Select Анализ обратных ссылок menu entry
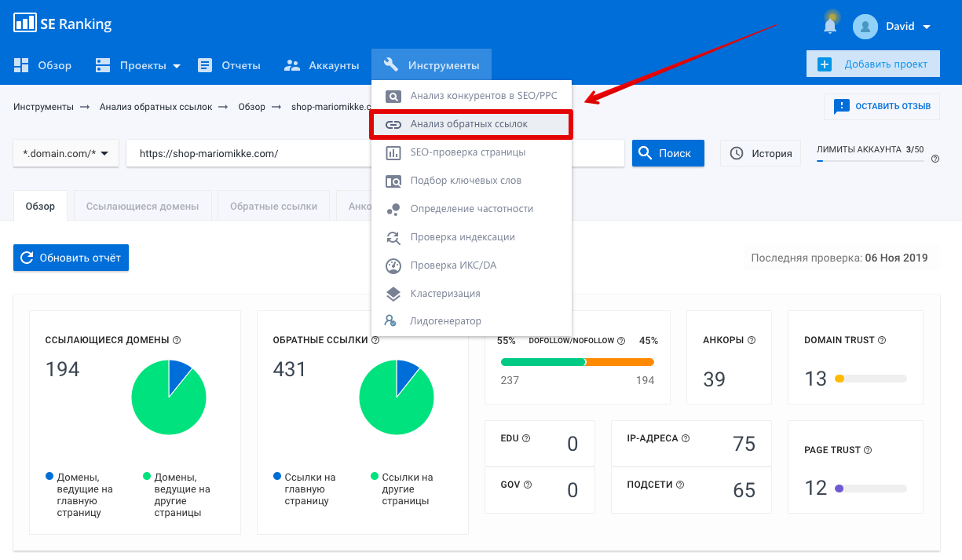This screenshot has height=560, width=962. pyautogui.click(x=471, y=124)
